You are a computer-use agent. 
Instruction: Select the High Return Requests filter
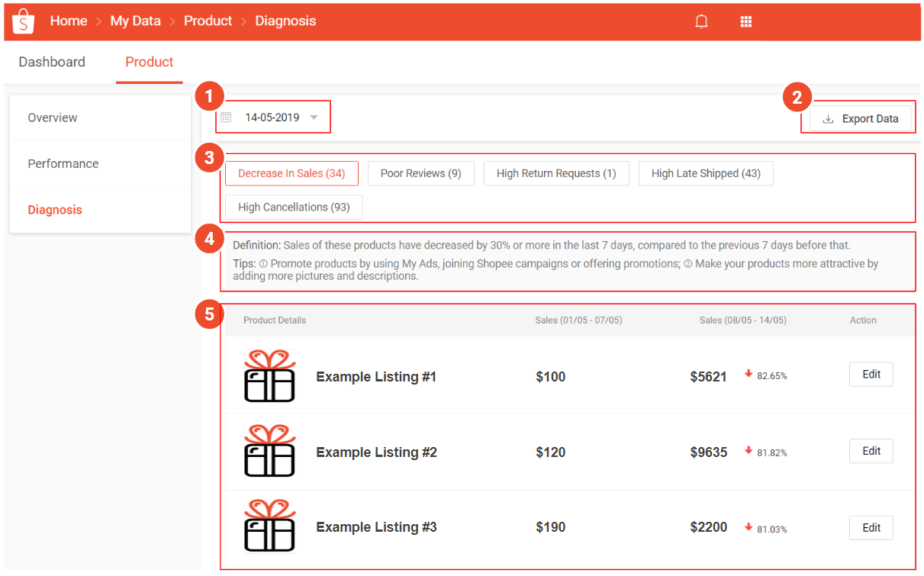coord(555,173)
